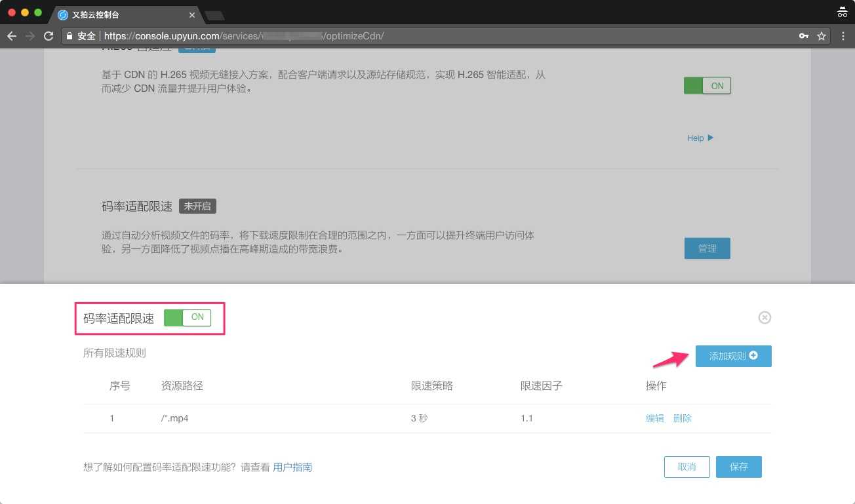This screenshot has height=504, width=855.
Task: Click the macOS green fullscreen button
Action: 38,12
